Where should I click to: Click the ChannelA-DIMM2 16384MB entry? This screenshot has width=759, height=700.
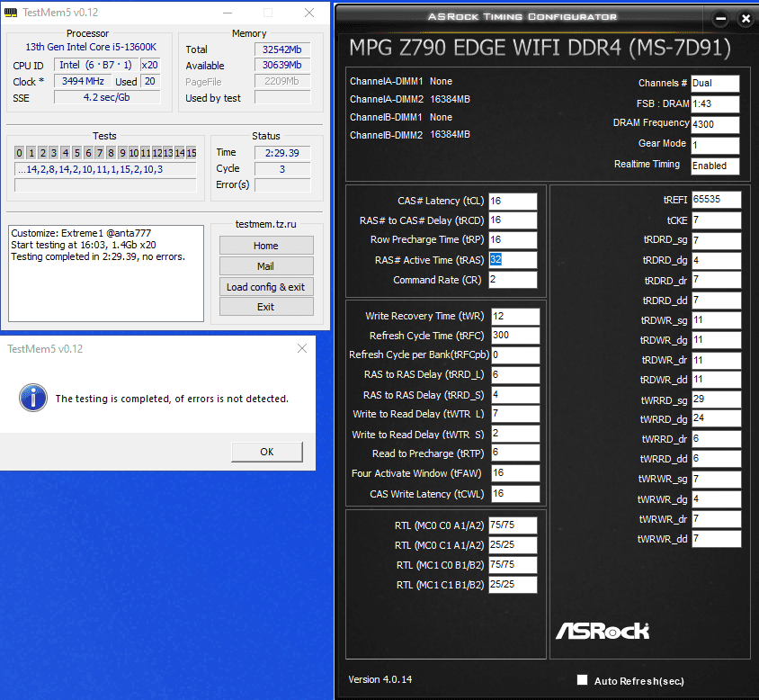(410, 99)
